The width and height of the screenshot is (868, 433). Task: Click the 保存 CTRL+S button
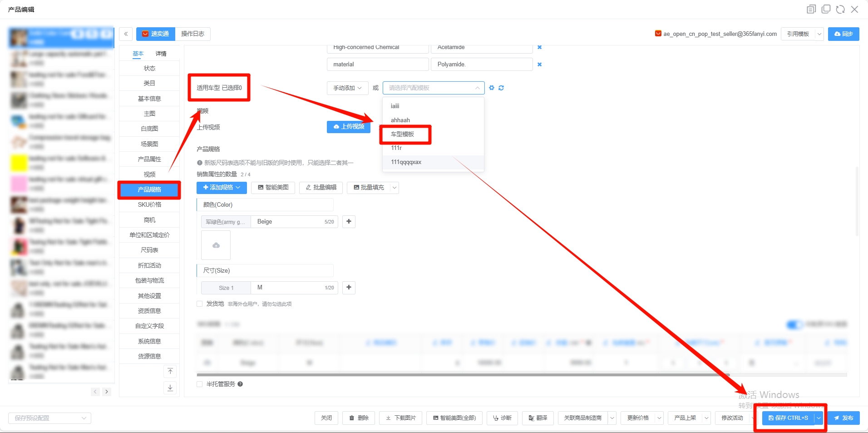788,418
